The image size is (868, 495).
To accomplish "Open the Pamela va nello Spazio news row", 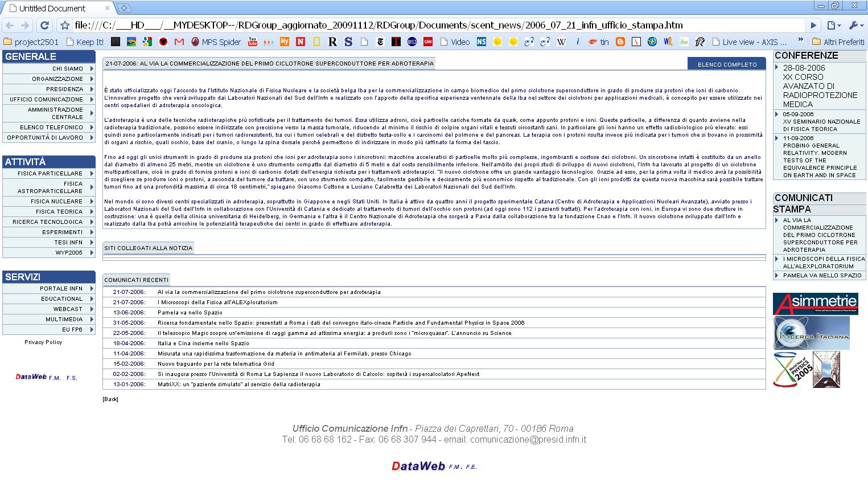I will tap(434, 312).
